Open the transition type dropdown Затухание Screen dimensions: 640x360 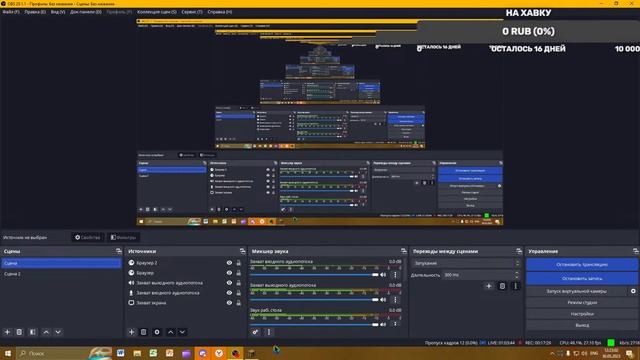pyautogui.click(x=467, y=263)
